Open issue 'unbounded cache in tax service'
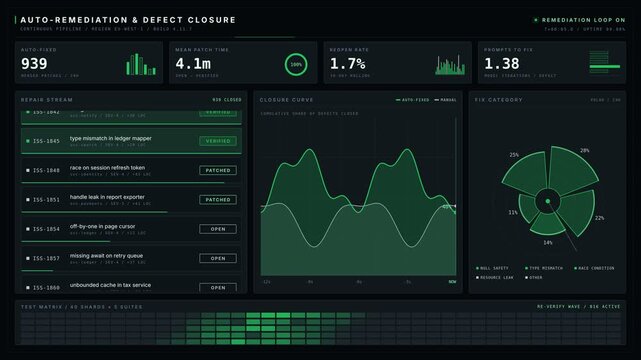 click(x=110, y=285)
